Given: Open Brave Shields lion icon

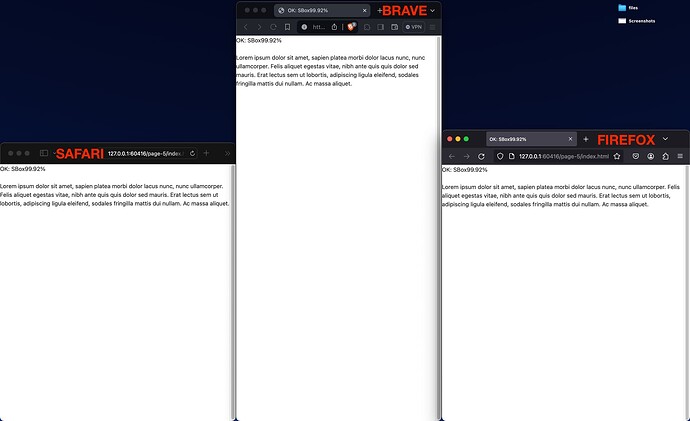Looking at the screenshot, I should 351,27.
